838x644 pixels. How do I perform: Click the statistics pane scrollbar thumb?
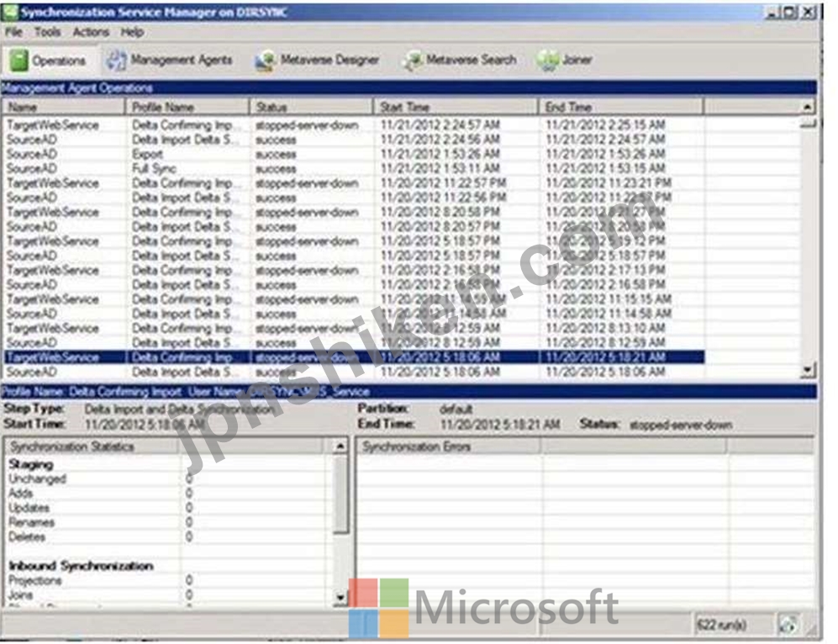pos(340,494)
